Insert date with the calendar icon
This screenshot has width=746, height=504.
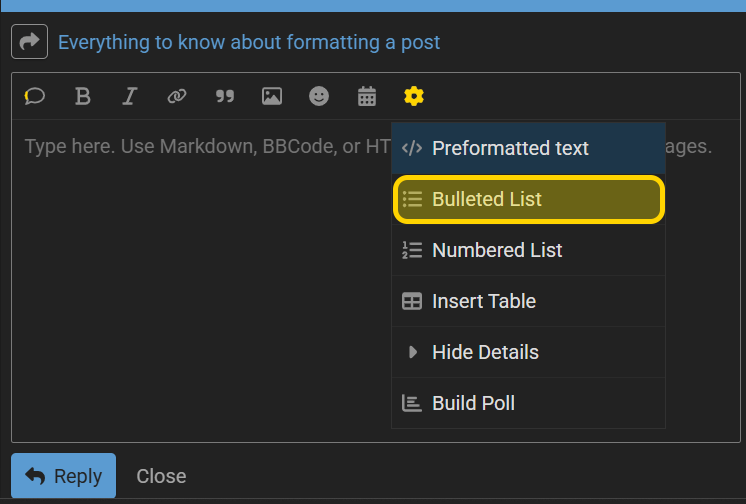(x=366, y=97)
